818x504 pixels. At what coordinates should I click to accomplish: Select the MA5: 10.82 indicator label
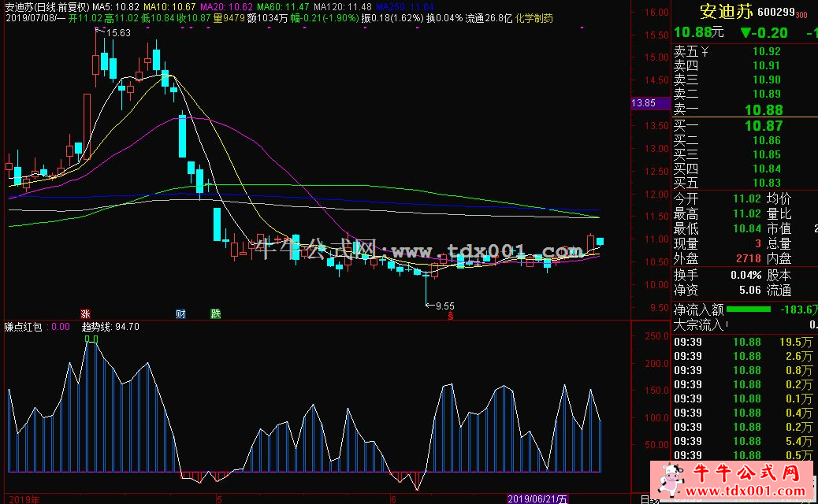coord(116,7)
